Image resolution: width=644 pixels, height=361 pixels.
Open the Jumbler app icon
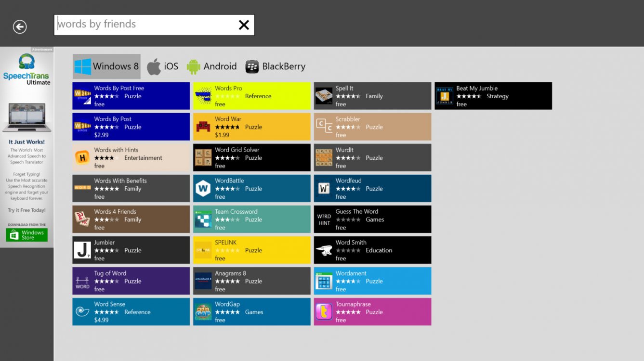(x=82, y=250)
